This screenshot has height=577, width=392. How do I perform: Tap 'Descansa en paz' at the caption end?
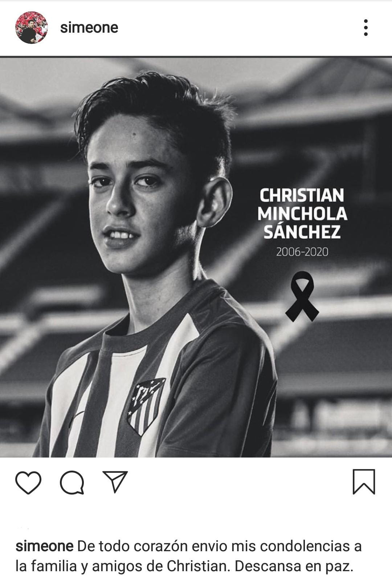click(294, 566)
